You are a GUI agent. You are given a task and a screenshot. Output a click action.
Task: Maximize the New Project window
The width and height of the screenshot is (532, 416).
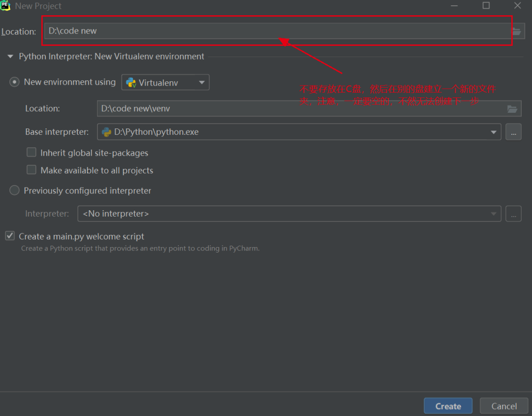coord(486,5)
